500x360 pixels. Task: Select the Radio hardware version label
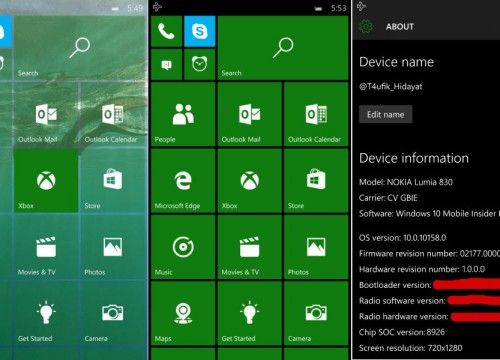click(x=403, y=316)
